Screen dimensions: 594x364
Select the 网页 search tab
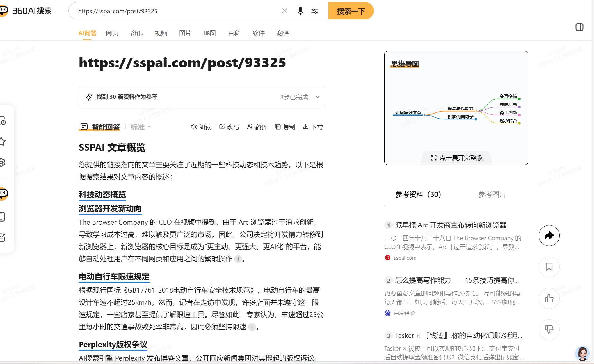click(112, 33)
